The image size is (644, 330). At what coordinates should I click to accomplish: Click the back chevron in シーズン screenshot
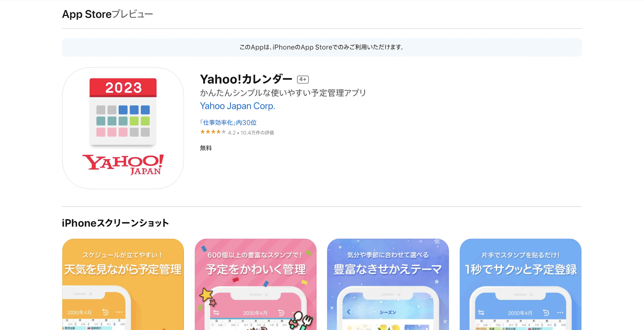coord(349,312)
